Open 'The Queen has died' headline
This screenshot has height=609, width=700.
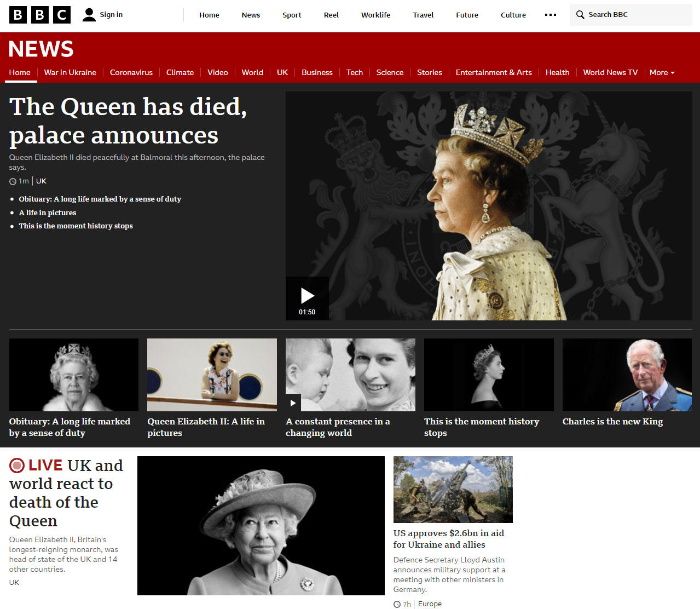coord(128,121)
